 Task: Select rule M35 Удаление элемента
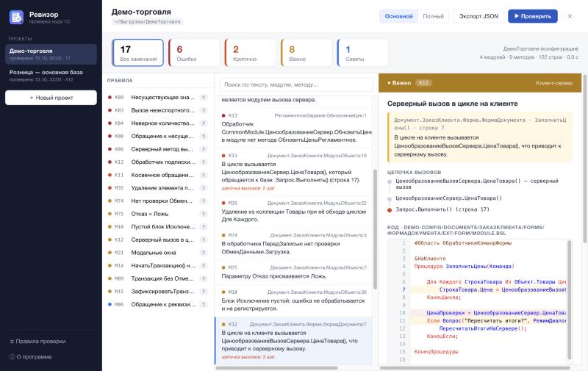(x=157, y=188)
